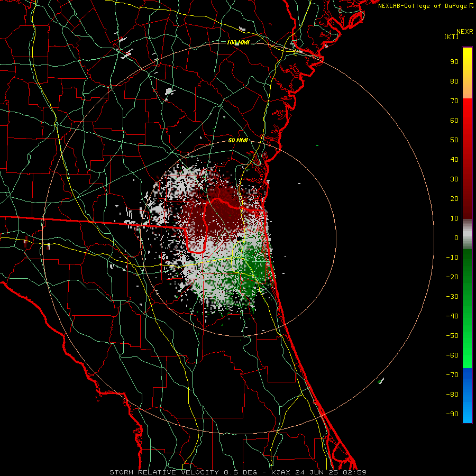Click the -10 value on velocity scale
The height and width of the screenshot is (476, 476).
452,258
